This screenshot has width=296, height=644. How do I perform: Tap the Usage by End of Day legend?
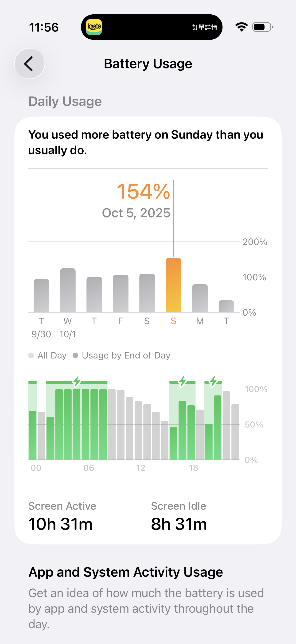pos(121,355)
